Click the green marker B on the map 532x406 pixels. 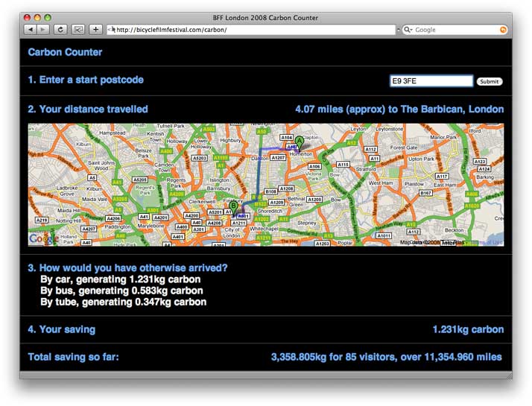click(233, 207)
